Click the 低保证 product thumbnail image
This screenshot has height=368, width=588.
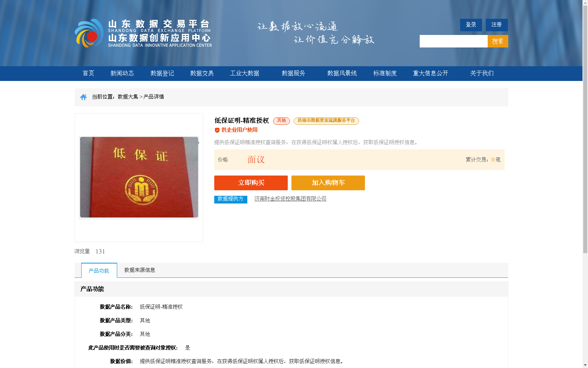click(x=139, y=177)
